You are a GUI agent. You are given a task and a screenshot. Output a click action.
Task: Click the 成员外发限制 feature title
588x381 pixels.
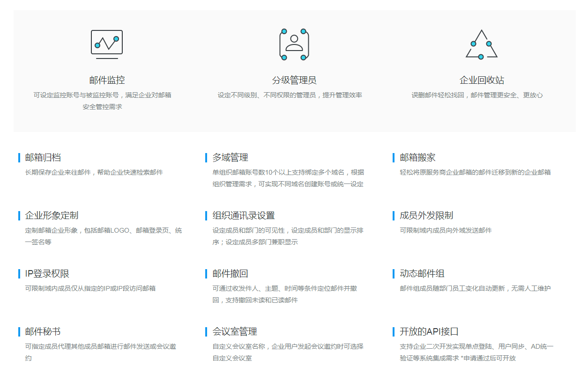[x=426, y=215]
